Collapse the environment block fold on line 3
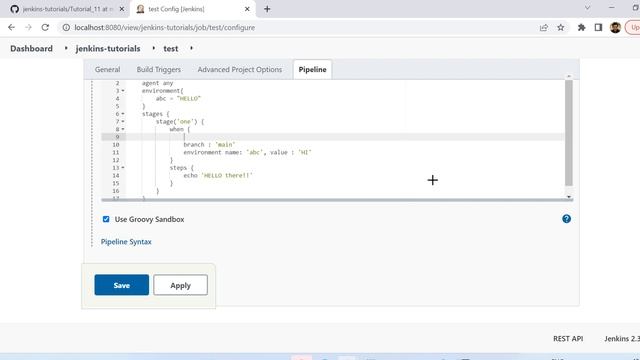The width and height of the screenshot is (640, 360). click(x=123, y=91)
